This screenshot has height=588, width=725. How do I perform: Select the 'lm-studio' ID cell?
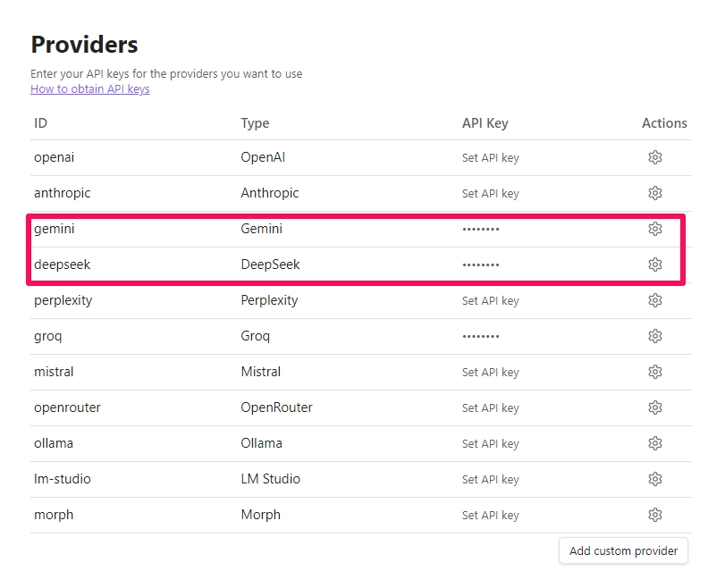(x=63, y=479)
